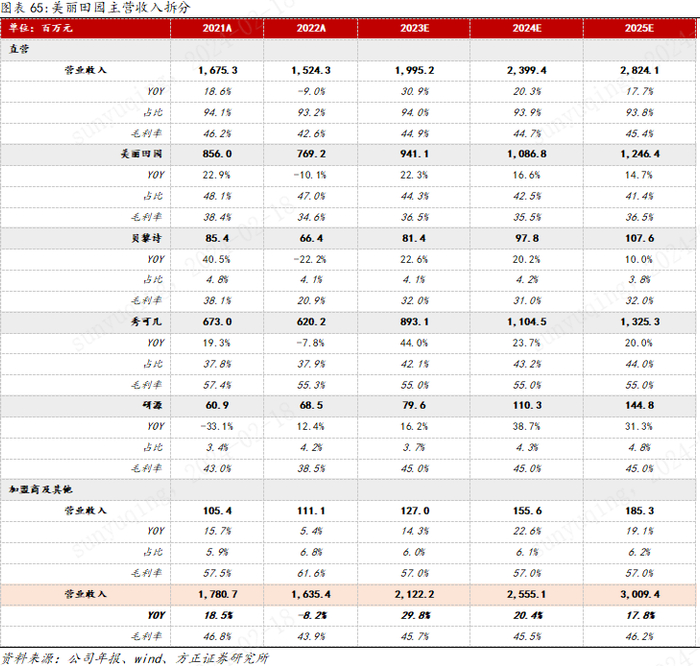Viewport: 700px width, 666px height.
Task: Pick the 贝黎诗 2025E value 107.6
Action: point(639,238)
